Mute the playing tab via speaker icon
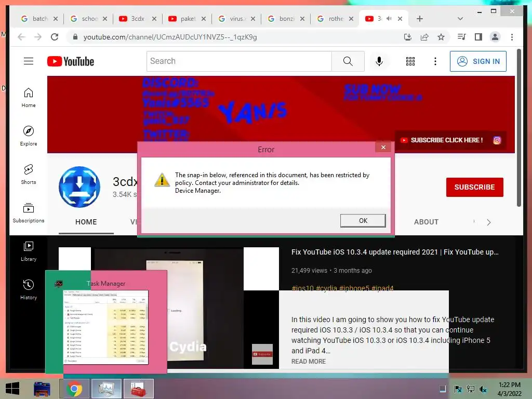The image size is (532, 399). [389, 19]
